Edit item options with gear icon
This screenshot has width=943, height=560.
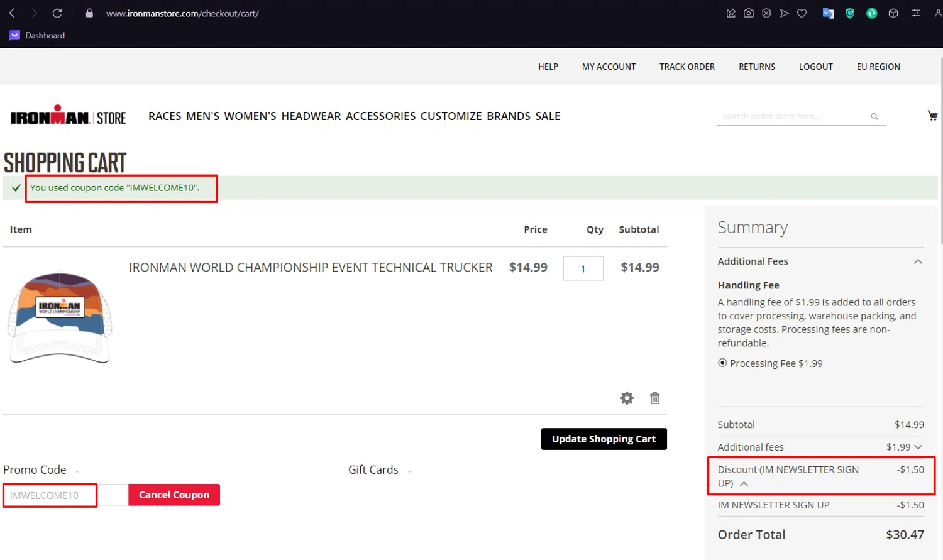627,398
